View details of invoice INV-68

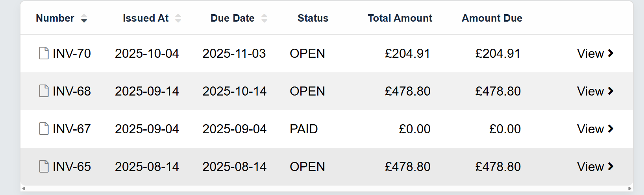[x=590, y=91]
